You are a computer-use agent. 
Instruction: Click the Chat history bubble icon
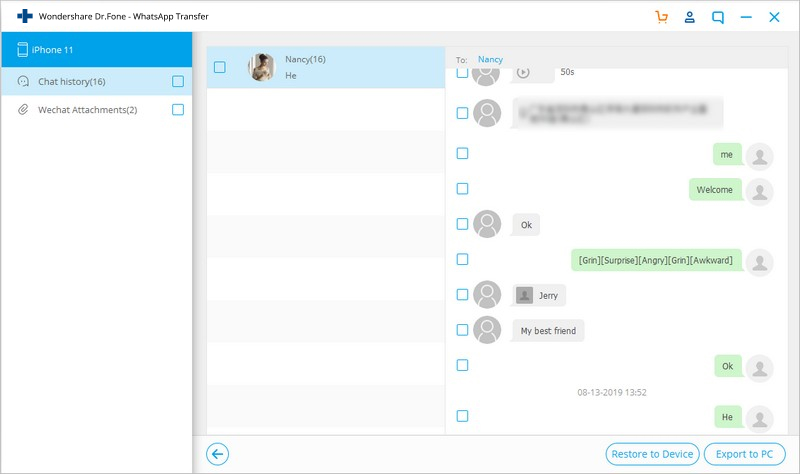point(23,82)
